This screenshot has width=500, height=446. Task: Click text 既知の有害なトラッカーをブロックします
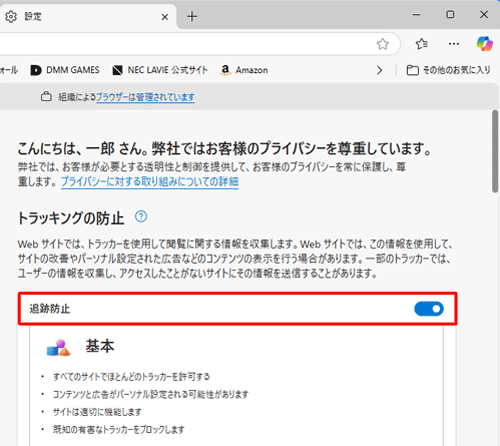pyautogui.click(x=119, y=429)
